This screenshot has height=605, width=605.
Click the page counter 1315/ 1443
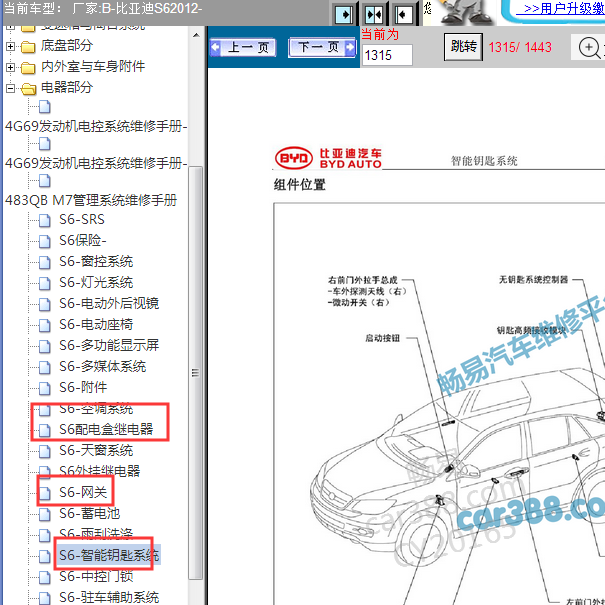click(520, 47)
